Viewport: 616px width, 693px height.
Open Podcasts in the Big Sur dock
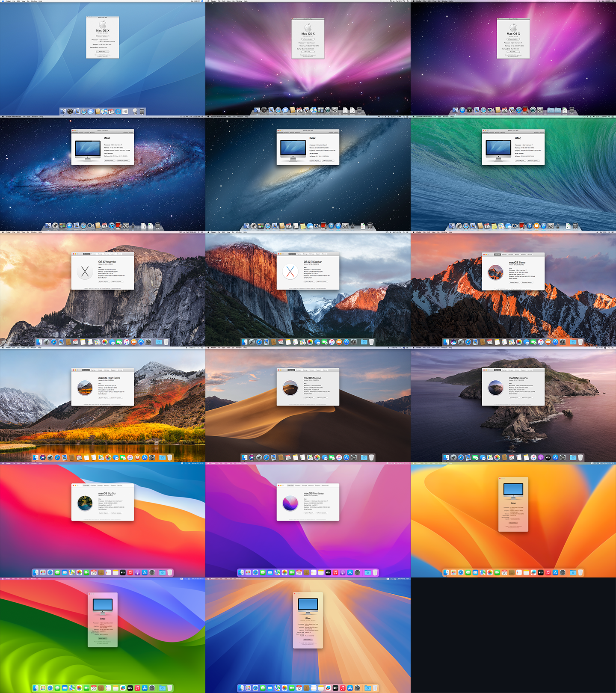137,572
